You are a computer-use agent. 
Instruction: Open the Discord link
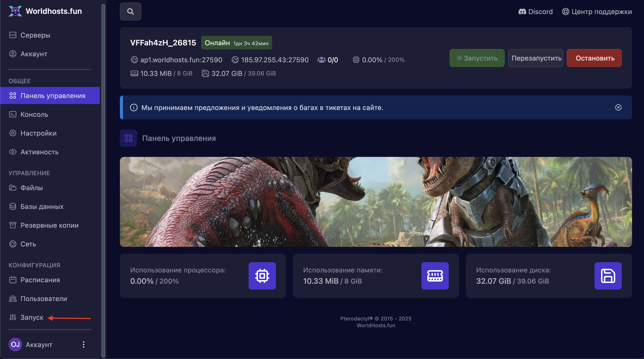pos(535,12)
